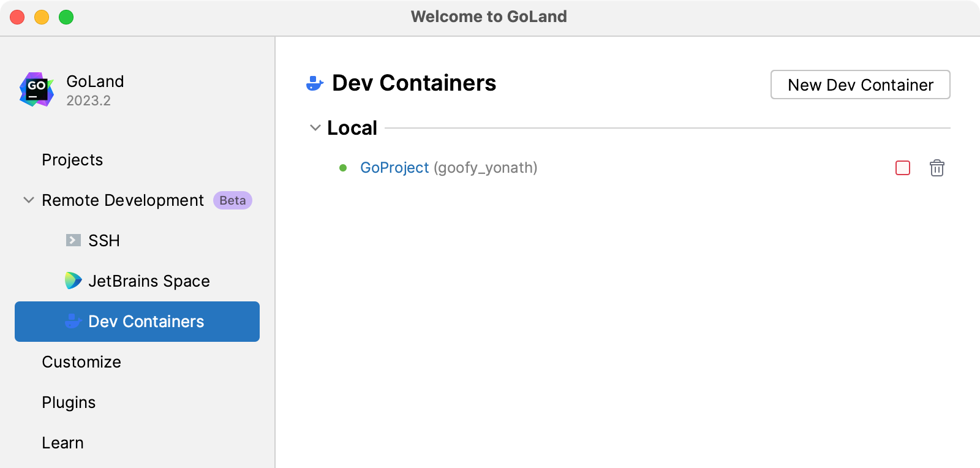The width and height of the screenshot is (980, 468).
Task: Click the (goofy_yonath) container name
Action: 486,168
